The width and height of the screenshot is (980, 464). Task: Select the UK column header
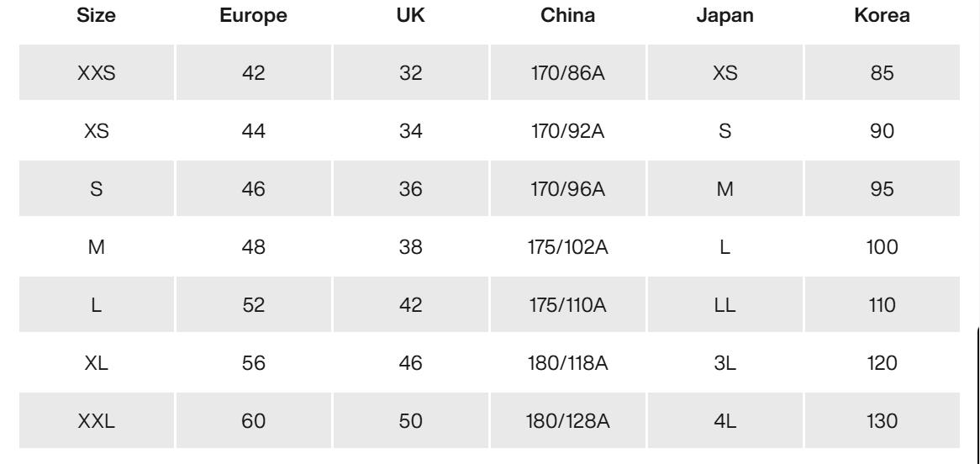pos(410,15)
